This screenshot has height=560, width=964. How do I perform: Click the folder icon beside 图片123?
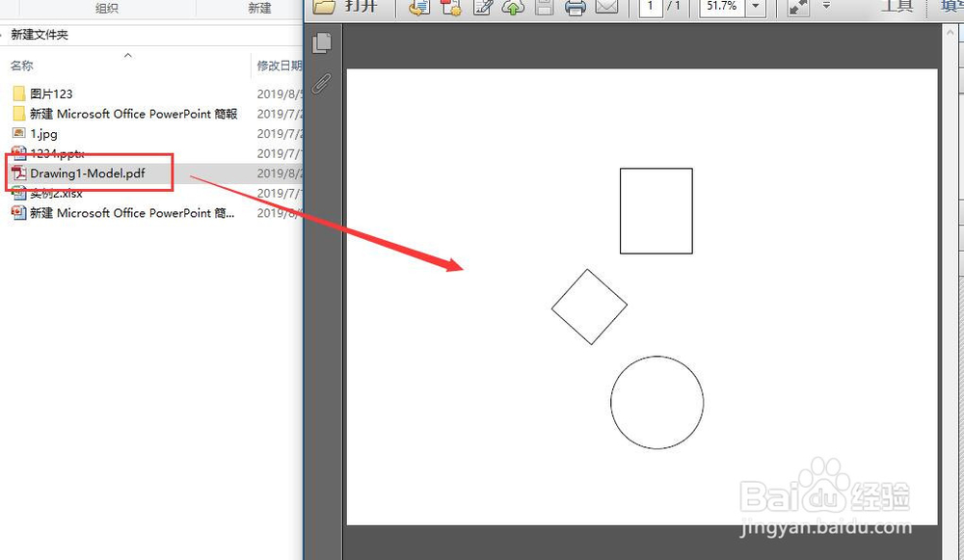click(19, 94)
